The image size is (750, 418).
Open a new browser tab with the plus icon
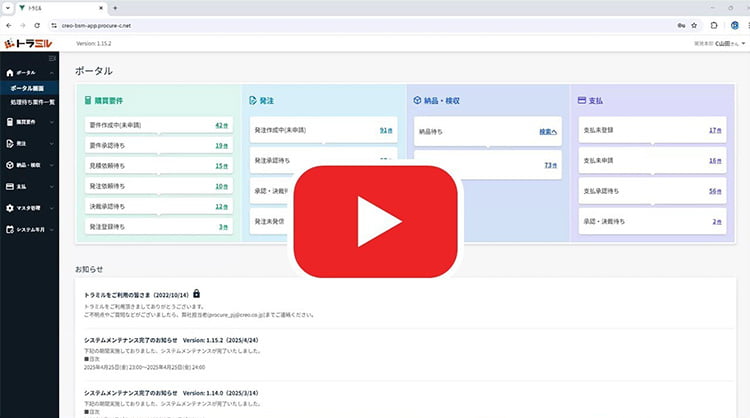click(x=115, y=8)
